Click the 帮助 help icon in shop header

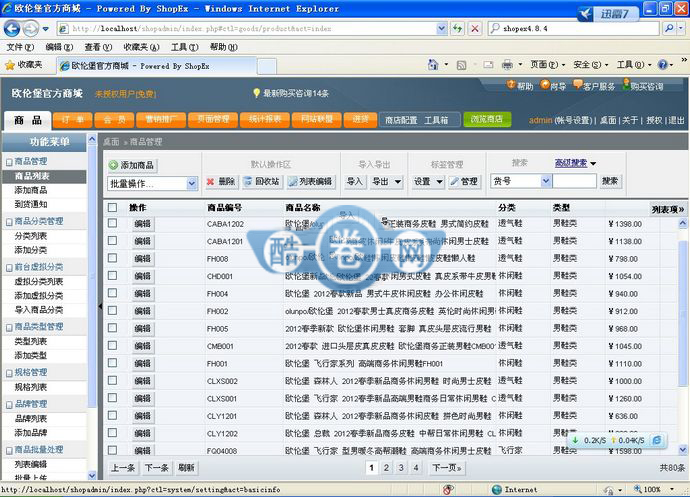511,85
